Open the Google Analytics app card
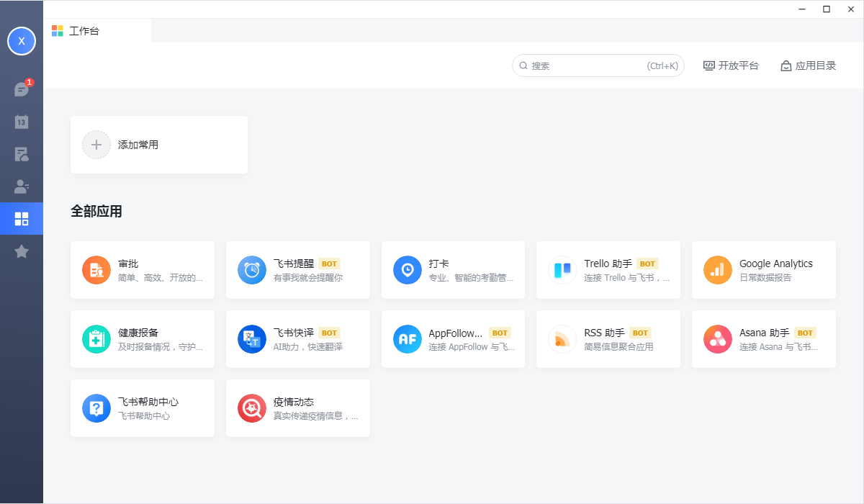The width and height of the screenshot is (864, 504). tap(764, 270)
